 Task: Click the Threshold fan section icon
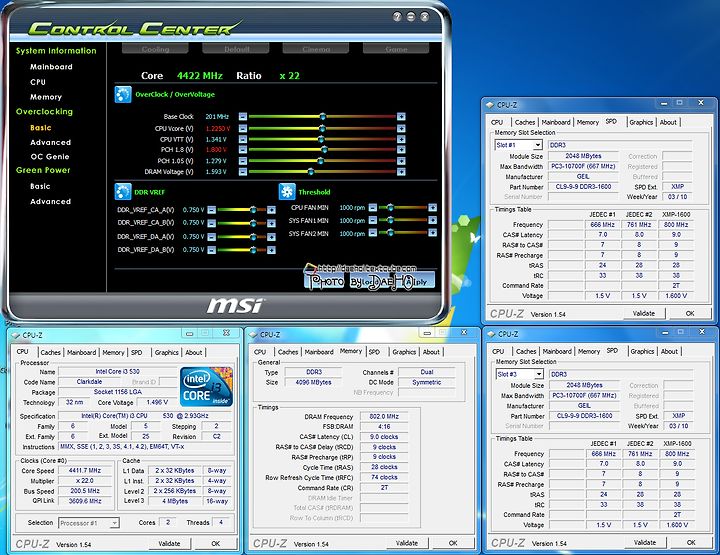[x=287, y=191]
